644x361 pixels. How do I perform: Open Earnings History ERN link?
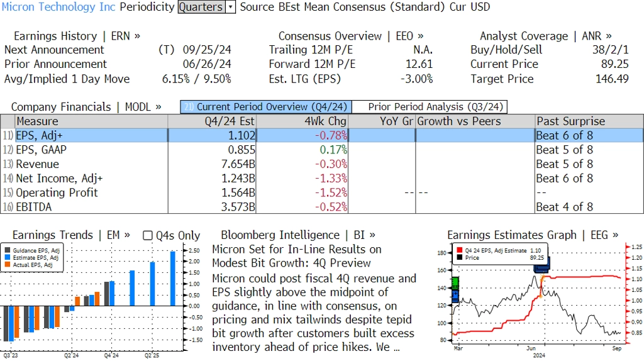click(77, 36)
